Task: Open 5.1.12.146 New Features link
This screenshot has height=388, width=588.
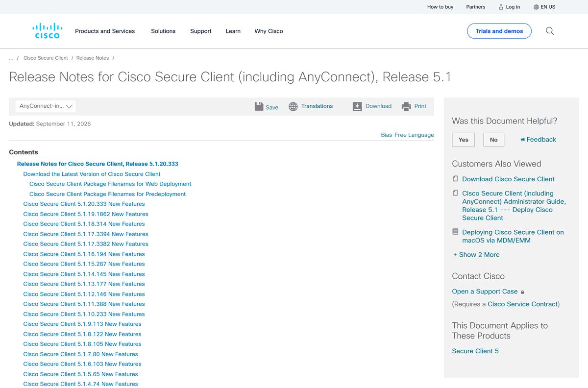Action: point(84,294)
